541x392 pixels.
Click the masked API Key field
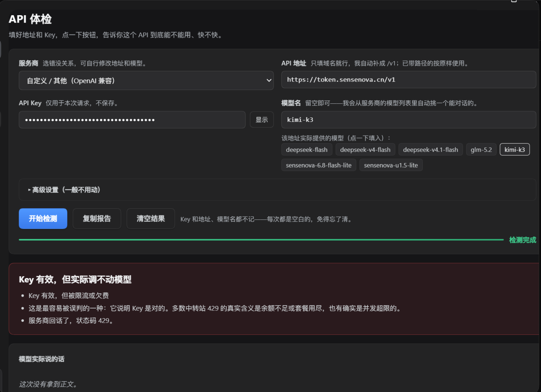132,120
